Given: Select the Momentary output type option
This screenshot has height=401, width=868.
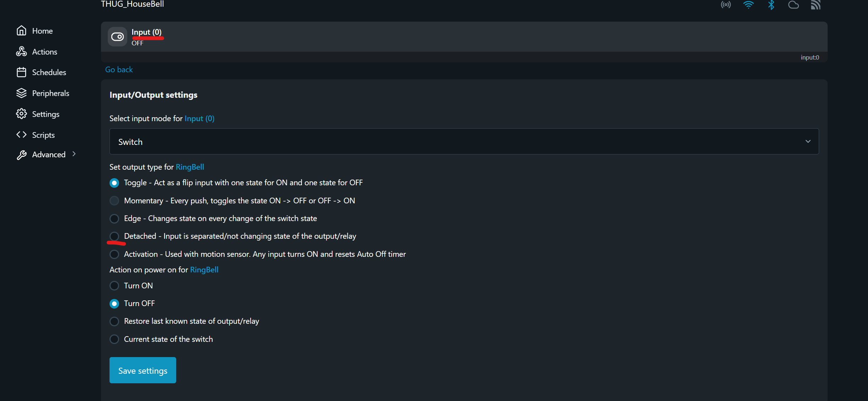Looking at the screenshot, I should tap(114, 201).
